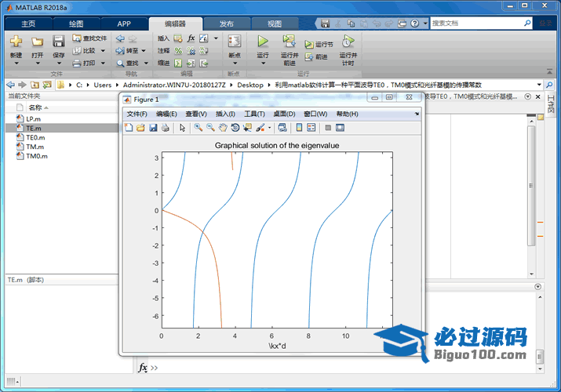Click the Rotate 3D tool in Figure toolbar
561x392 pixels.
[235, 127]
